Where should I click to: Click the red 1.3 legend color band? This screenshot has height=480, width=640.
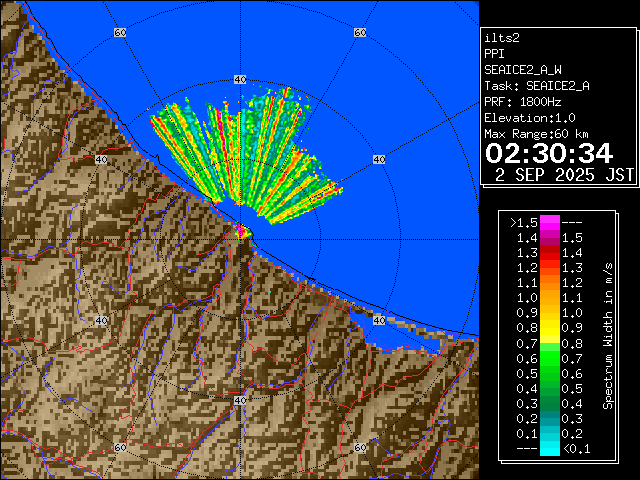pos(549,267)
